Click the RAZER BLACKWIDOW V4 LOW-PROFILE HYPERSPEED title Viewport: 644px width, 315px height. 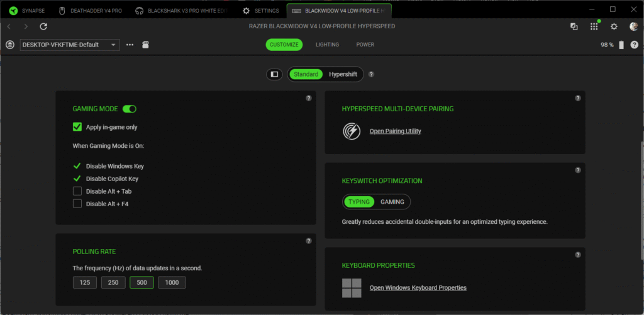click(322, 26)
